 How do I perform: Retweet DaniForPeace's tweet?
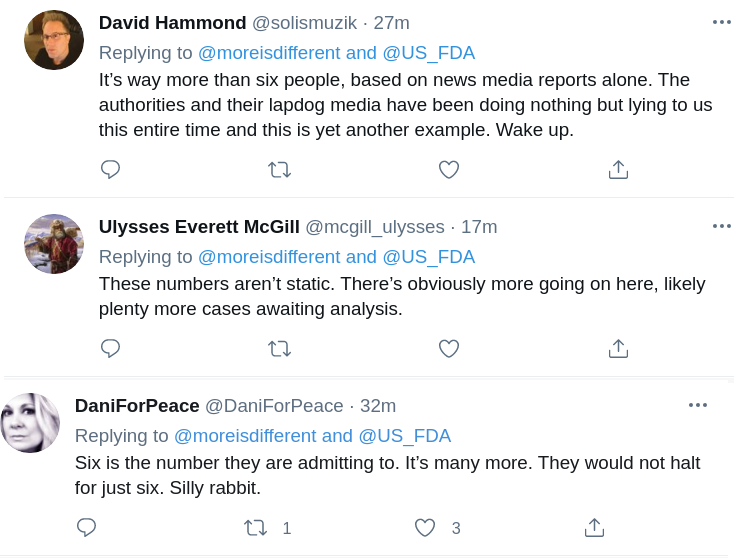(256, 527)
